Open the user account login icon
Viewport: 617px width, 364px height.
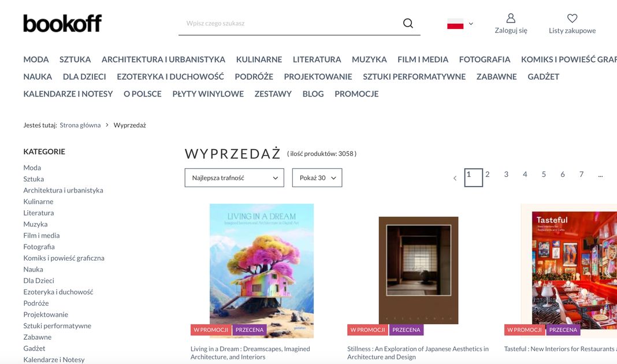tap(511, 18)
